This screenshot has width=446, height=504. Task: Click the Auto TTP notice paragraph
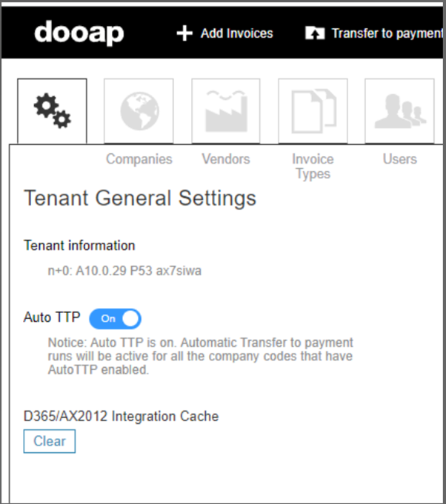coord(200,357)
